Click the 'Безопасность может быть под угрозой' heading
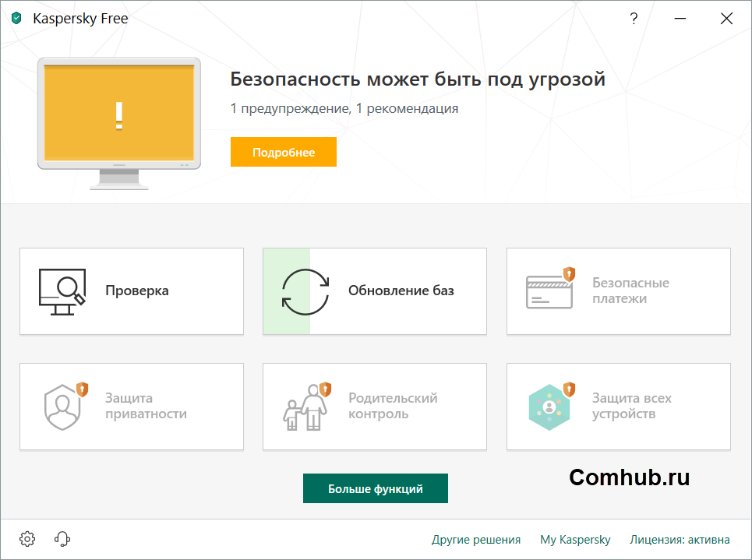This screenshot has width=752, height=560. tap(418, 79)
